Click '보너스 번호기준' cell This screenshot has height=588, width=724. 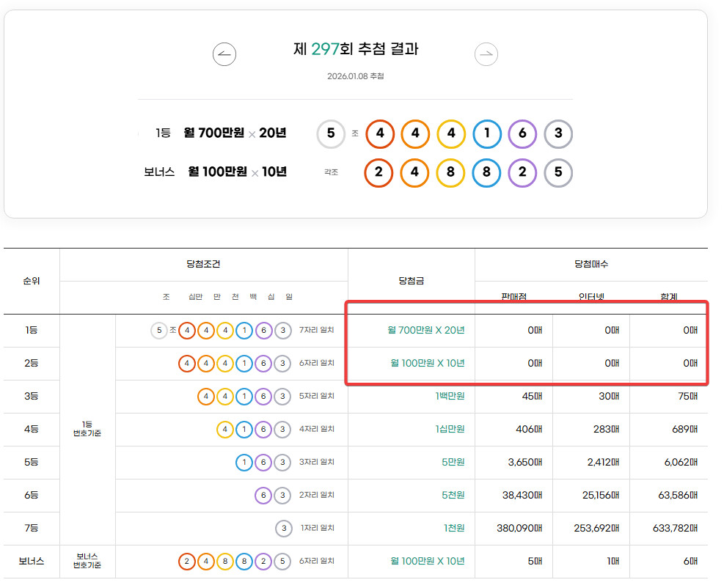click(x=87, y=561)
